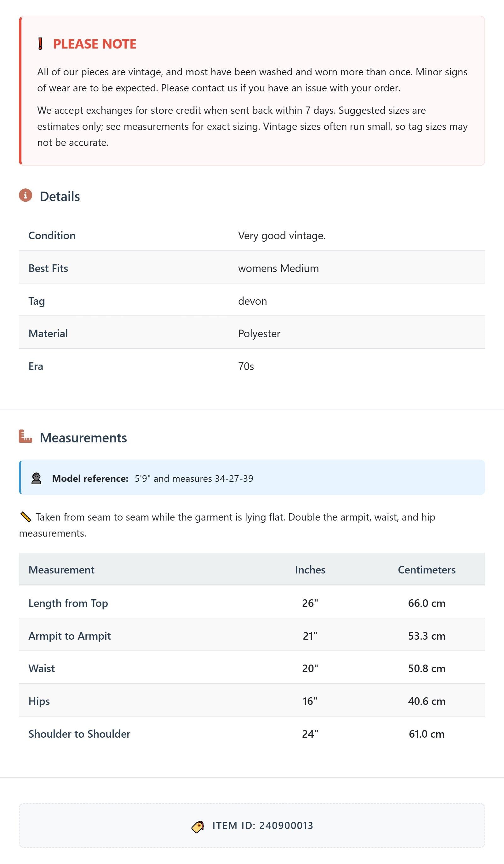The height and width of the screenshot is (864, 504).
Task: Click the Shoulder to Shoulder 24" value
Action: 310,734
